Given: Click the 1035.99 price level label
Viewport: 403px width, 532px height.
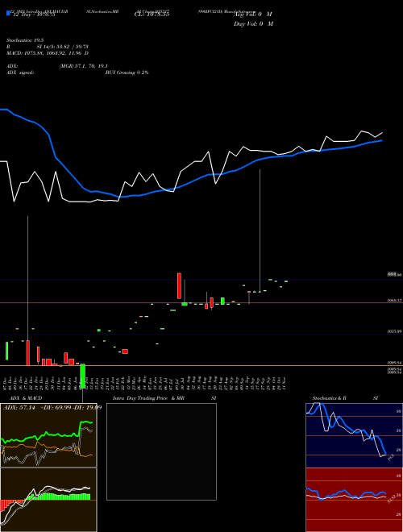Looking at the screenshot, I should pos(394,331).
